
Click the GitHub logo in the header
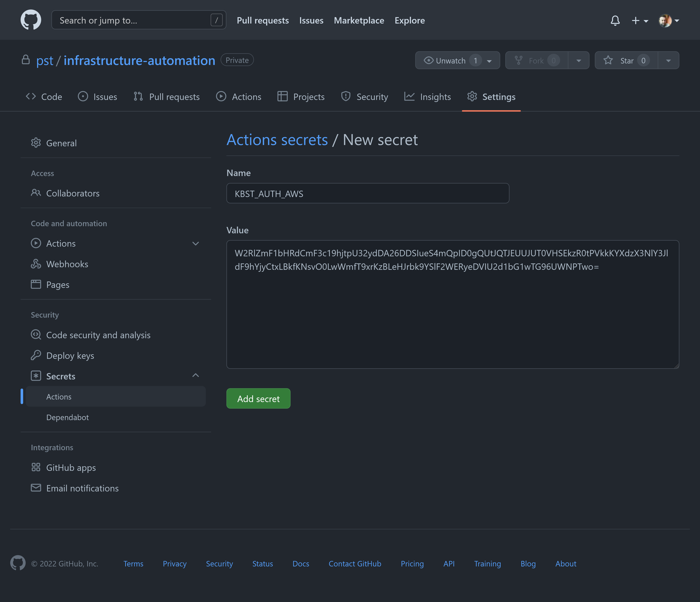31,20
